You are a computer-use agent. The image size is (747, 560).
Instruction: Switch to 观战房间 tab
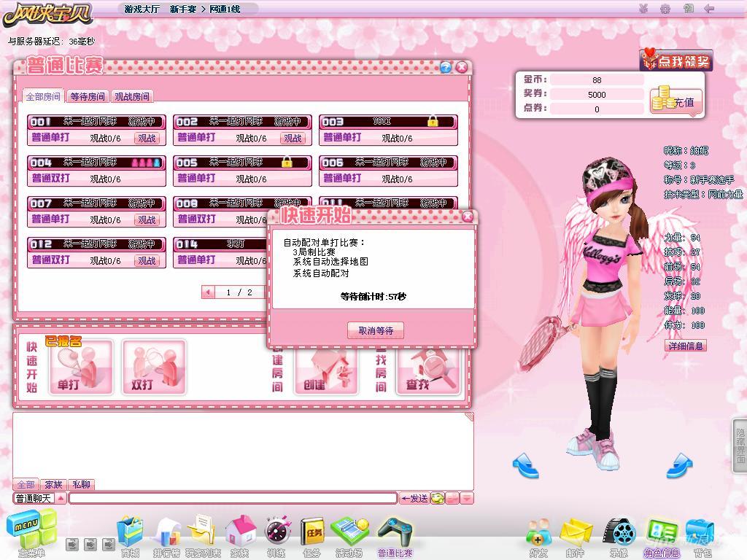(x=132, y=96)
